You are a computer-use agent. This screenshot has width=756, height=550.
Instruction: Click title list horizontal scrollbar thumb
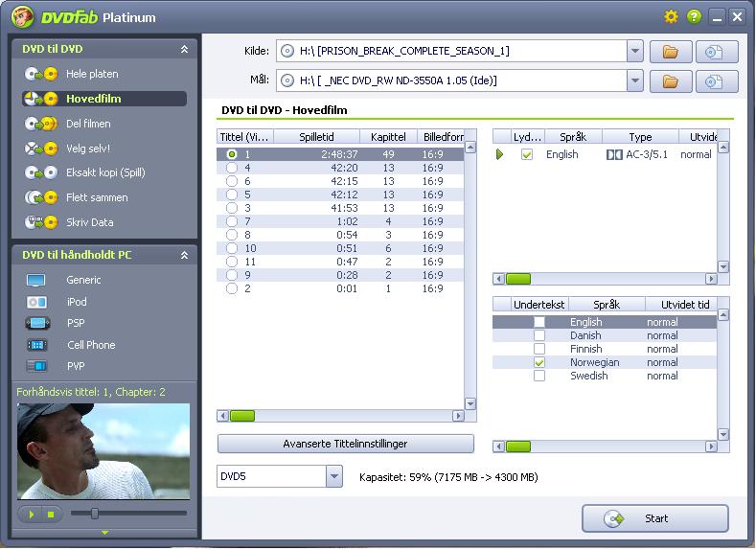point(242,416)
